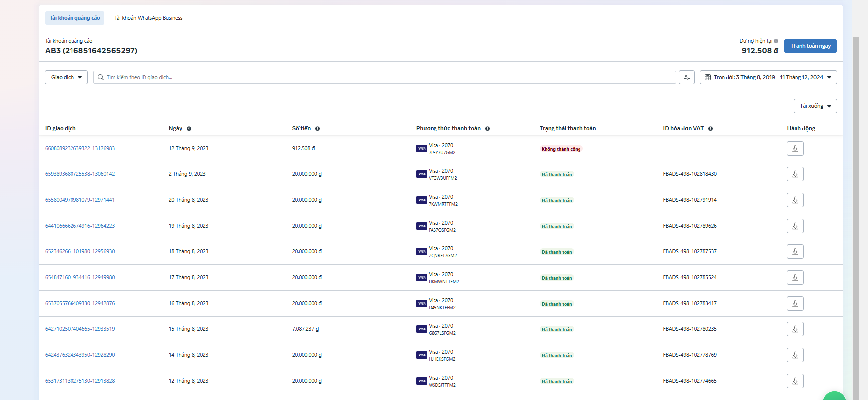Click the info icon next to Số tiền
This screenshot has width=868, height=400.
[317, 129]
